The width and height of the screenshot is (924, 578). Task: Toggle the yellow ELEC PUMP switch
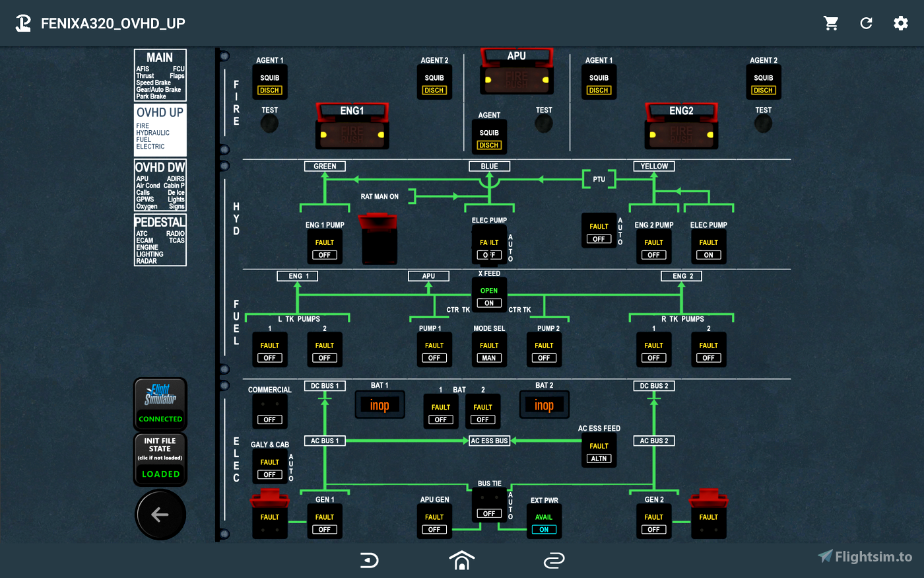708,248
